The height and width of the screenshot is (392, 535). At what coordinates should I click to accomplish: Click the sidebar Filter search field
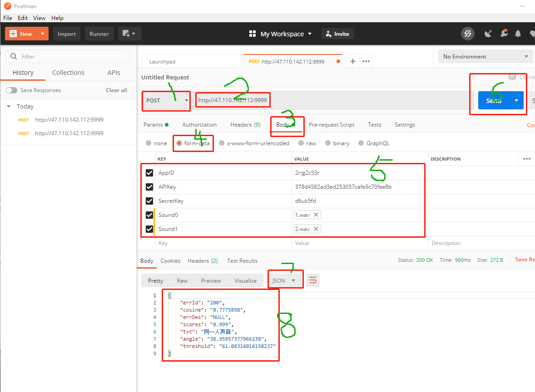(x=68, y=57)
